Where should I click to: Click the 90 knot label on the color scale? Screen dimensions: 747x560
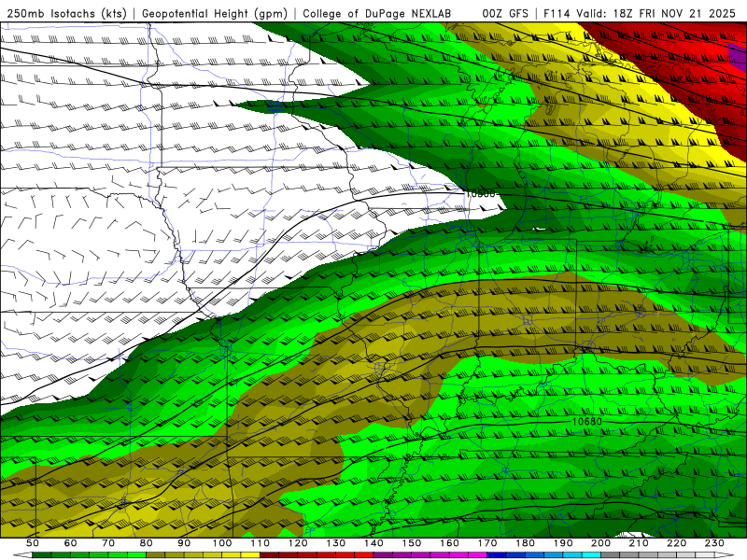tap(184, 543)
